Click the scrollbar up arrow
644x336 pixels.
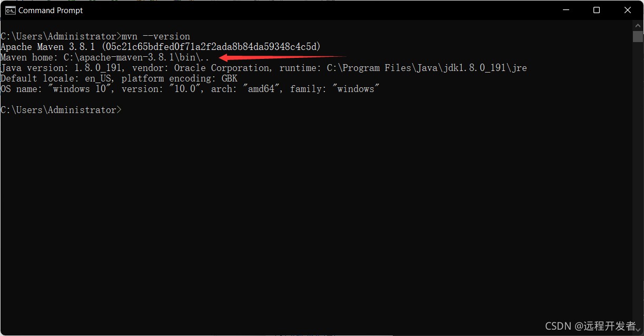[638, 25]
